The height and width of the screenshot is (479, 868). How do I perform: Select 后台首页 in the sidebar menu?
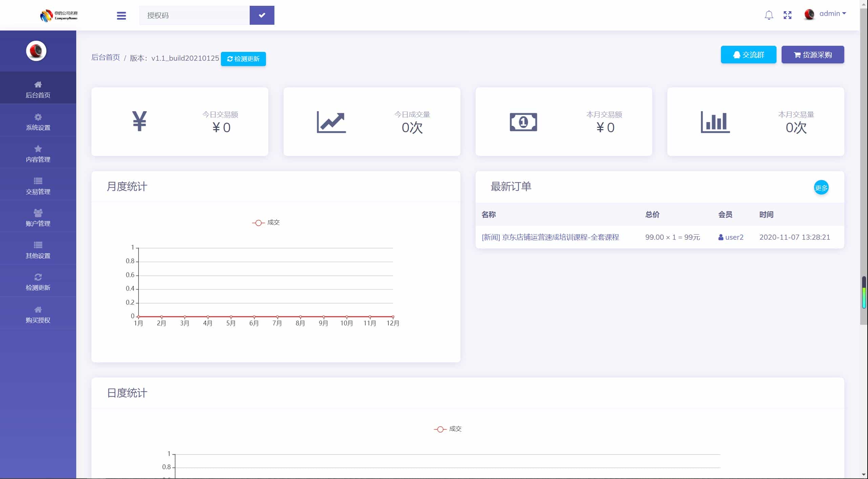38,89
